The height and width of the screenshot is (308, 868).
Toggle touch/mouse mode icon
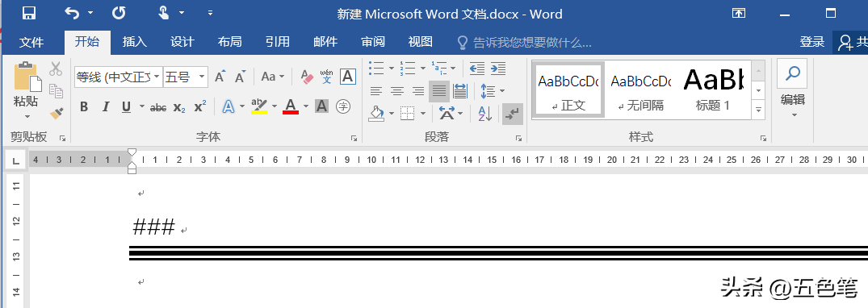tap(164, 13)
